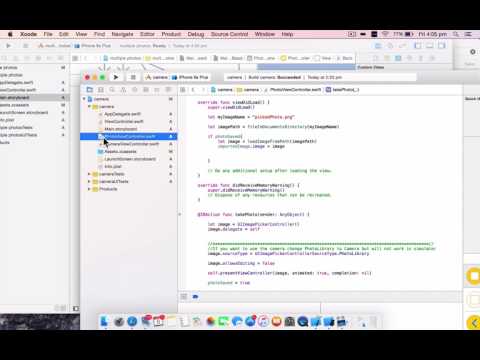Open the Report navigator icon
This screenshot has width=480, height=360.
point(168,90)
